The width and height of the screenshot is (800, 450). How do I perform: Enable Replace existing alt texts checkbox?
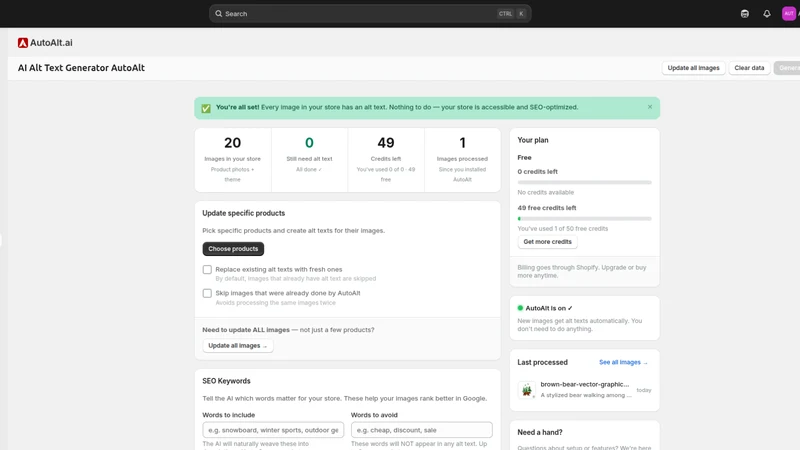[207, 269]
